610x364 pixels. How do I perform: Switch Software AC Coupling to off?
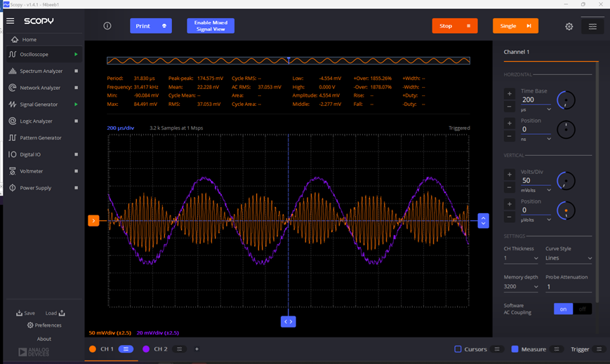click(583, 309)
